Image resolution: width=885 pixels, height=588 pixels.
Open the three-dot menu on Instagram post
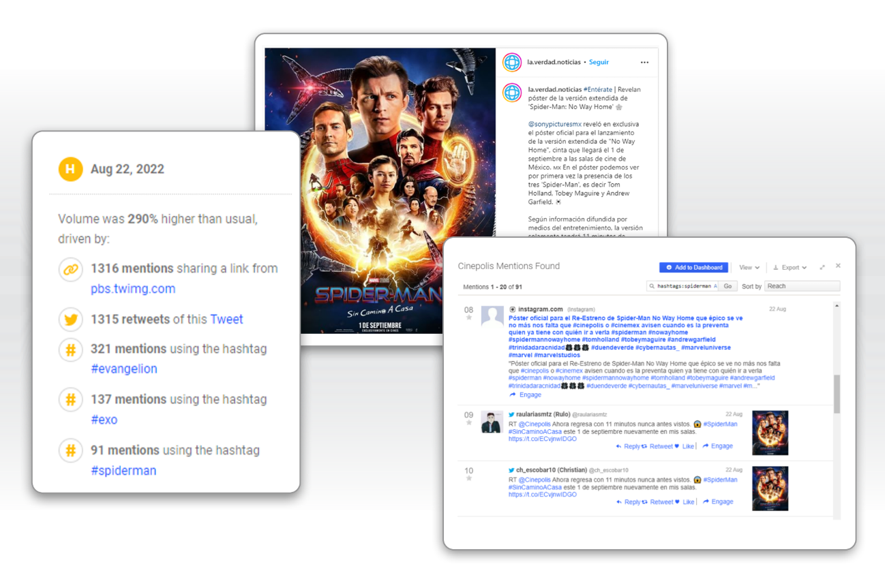click(644, 63)
